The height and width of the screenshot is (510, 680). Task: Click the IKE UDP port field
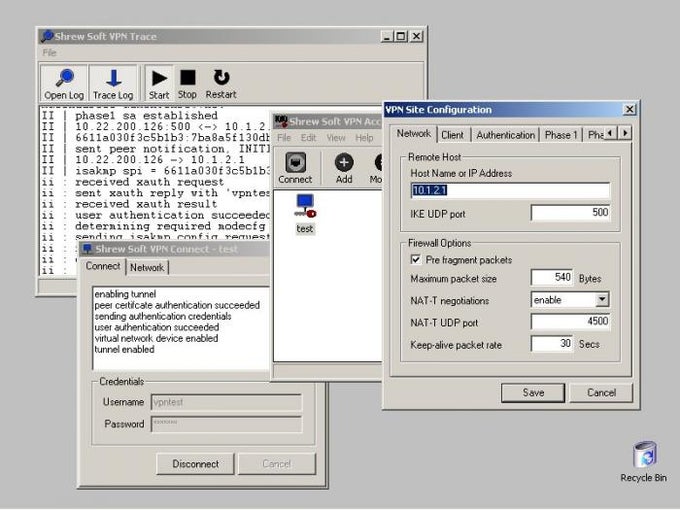click(570, 212)
